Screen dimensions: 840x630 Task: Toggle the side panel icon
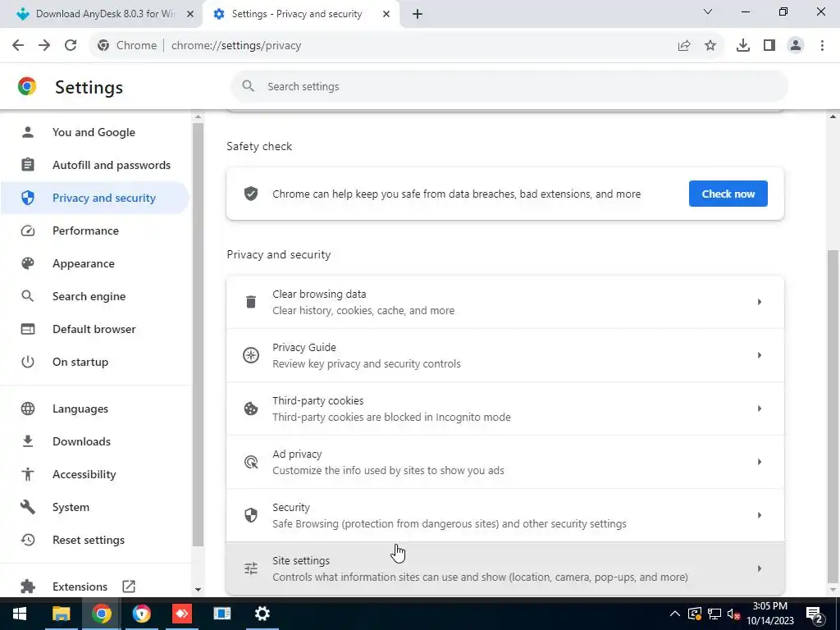pos(769,46)
